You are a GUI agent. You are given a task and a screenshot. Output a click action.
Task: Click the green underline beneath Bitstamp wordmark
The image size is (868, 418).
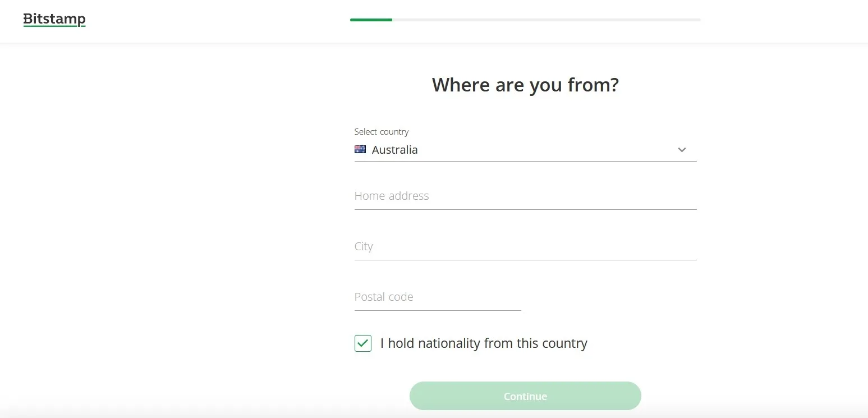(54, 26)
